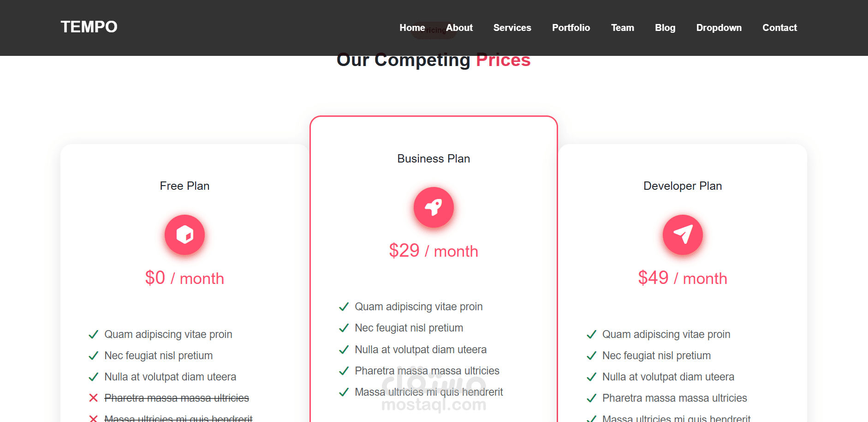The width and height of the screenshot is (868, 422).
Task: Open the Portfolio nav link
Action: coord(571,28)
